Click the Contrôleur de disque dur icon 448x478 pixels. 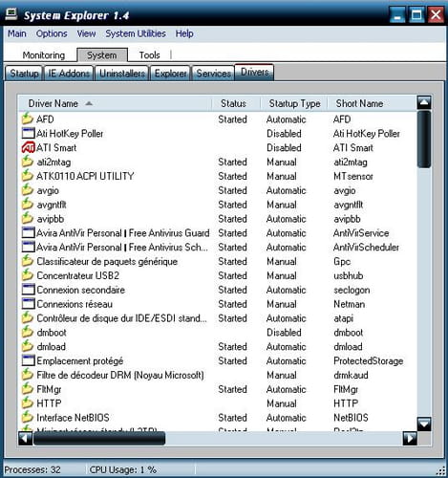pos(28,317)
